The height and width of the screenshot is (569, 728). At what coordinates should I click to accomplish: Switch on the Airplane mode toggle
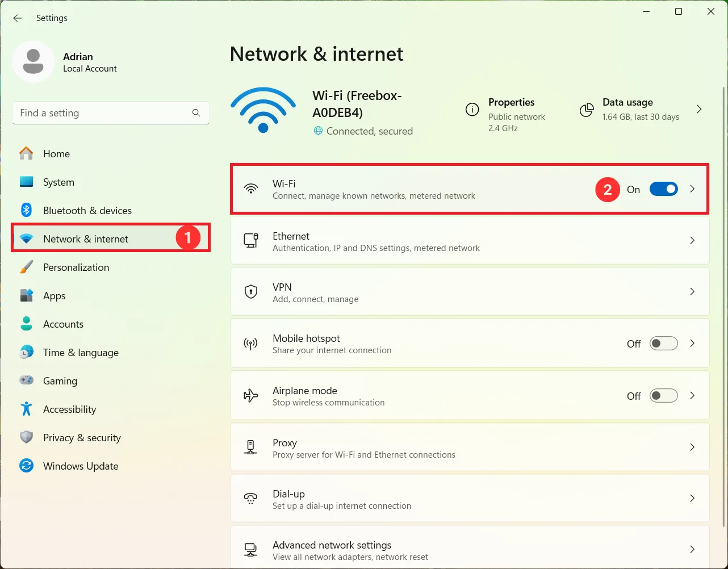663,396
